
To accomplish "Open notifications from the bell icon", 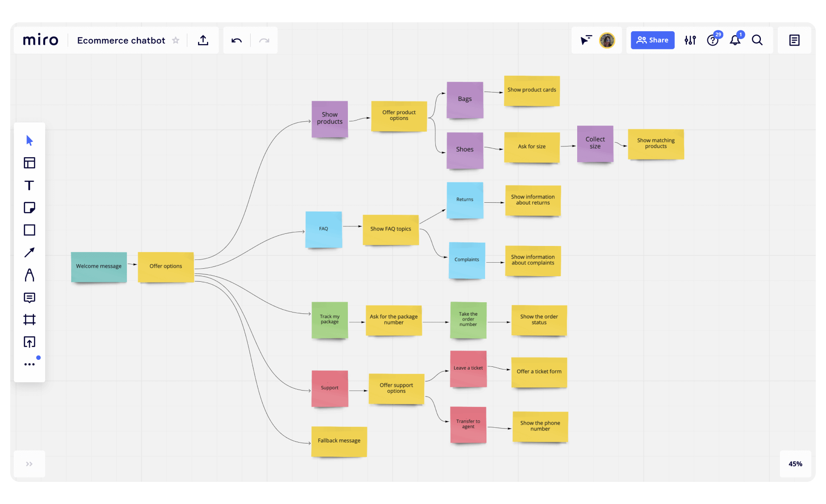I will (735, 40).
